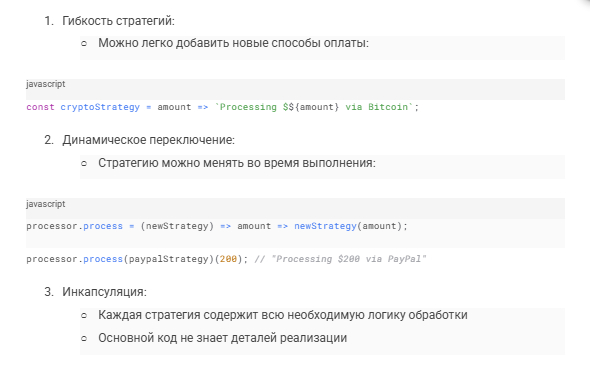This screenshot has height=366, width=590.
Task: Click first 'javascript' code label
Action: coord(46,84)
